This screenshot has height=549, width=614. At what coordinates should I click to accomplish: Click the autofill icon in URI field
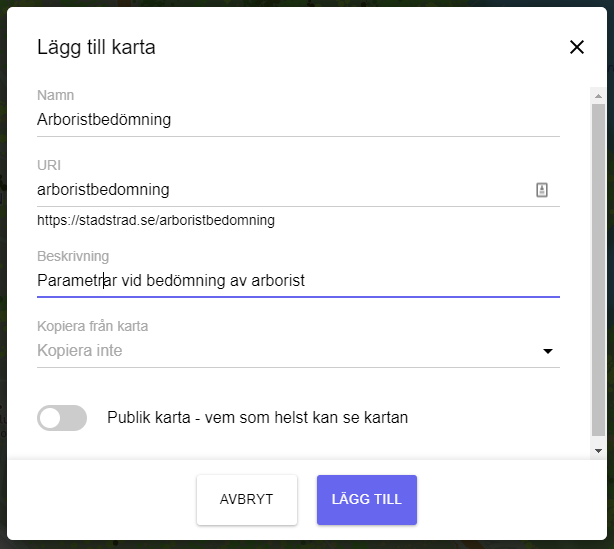[542, 190]
